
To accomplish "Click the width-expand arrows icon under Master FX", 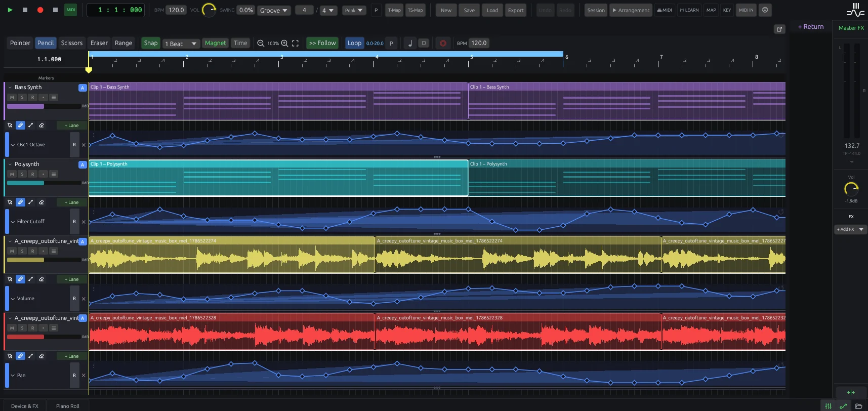I will tap(851, 392).
